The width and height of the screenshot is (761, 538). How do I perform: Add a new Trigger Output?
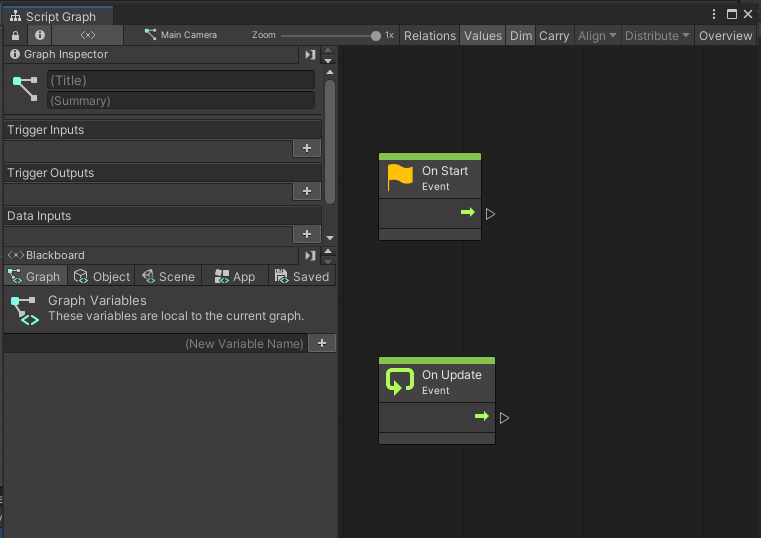pyautogui.click(x=307, y=191)
